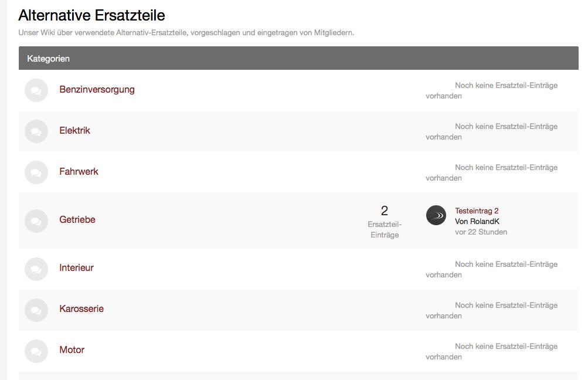Click the Motor category speech bubble icon
Viewport: 588px width, 380px height.
tap(36, 351)
